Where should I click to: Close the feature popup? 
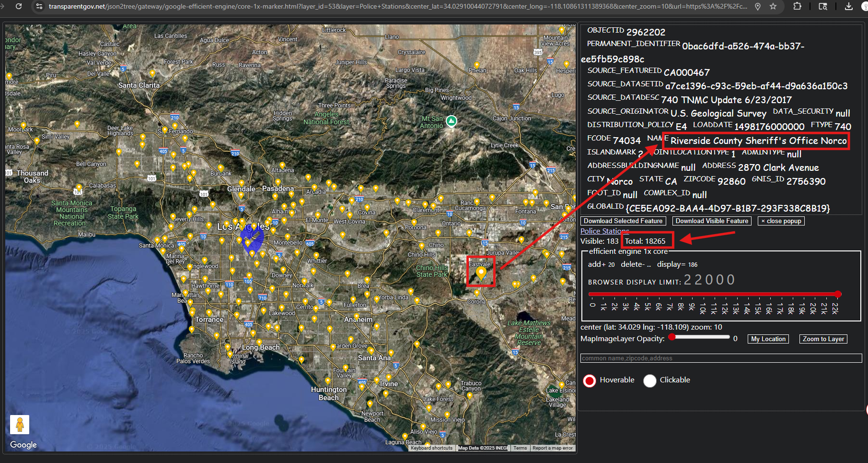tap(781, 221)
